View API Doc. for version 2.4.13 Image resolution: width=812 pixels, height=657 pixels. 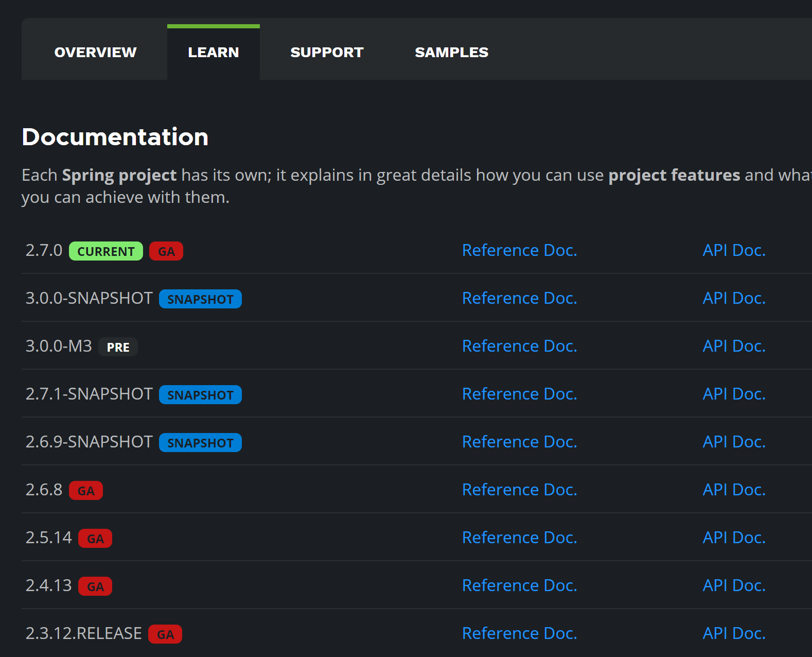(x=734, y=585)
